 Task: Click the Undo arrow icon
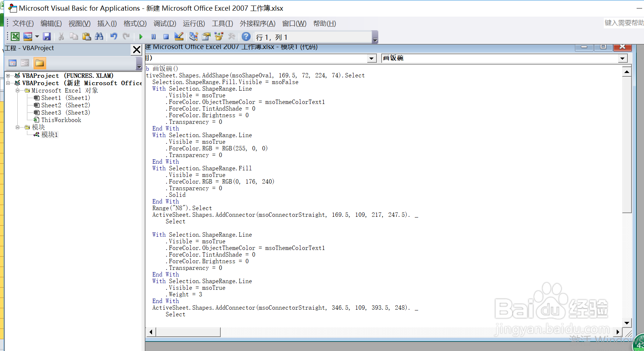(114, 37)
